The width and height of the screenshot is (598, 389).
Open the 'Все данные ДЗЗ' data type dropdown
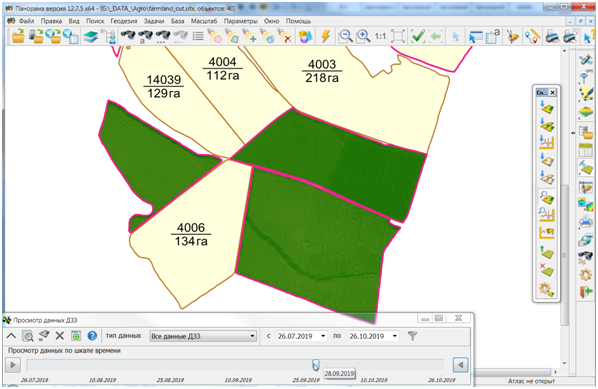coord(203,336)
